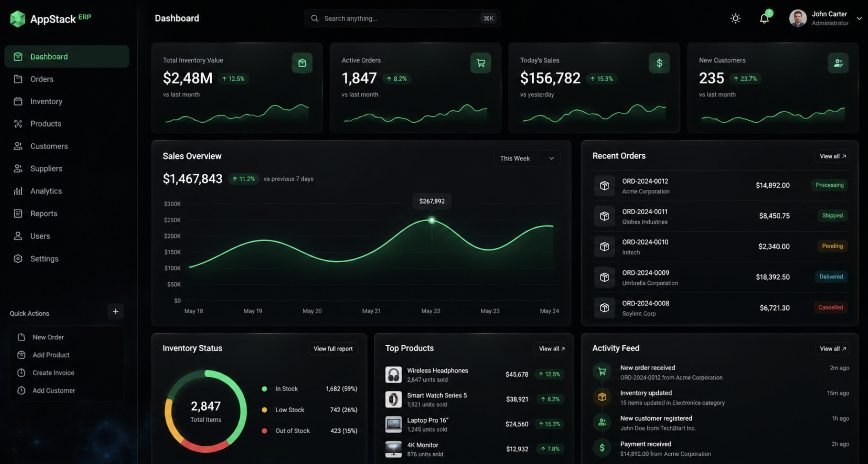This screenshot has height=464, width=868.
Task: Click John Carter's profile avatar
Action: (797, 18)
